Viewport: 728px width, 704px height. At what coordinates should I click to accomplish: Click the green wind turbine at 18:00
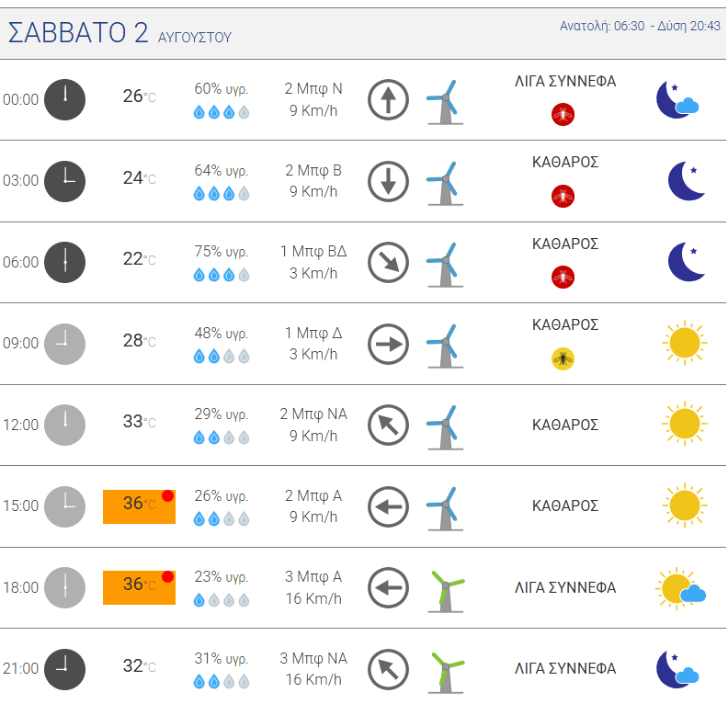point(446,590)
